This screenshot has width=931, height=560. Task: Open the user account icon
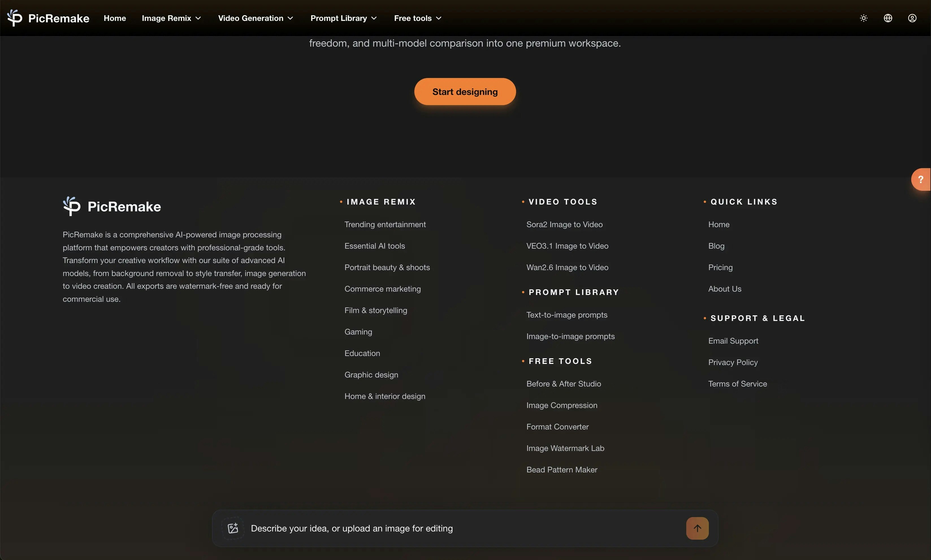point(912,18)
